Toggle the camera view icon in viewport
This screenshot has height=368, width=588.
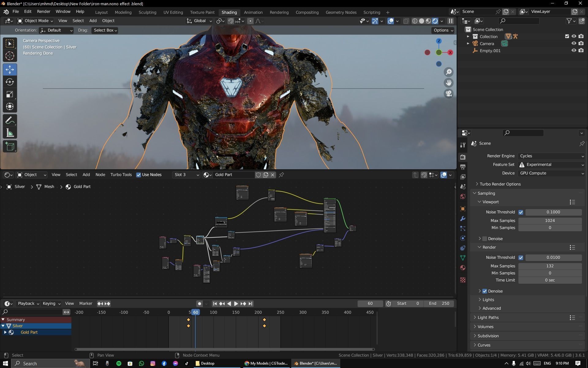pos(449,94)
